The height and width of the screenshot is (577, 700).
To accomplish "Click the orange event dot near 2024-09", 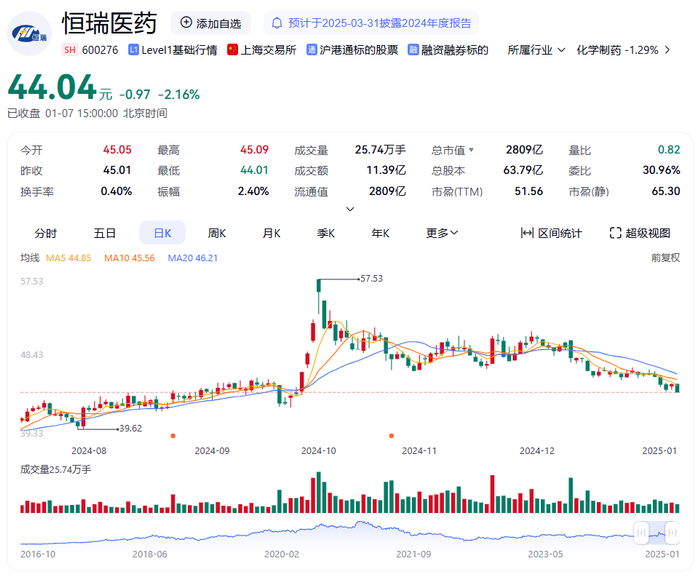I will [x=173, y=436].
